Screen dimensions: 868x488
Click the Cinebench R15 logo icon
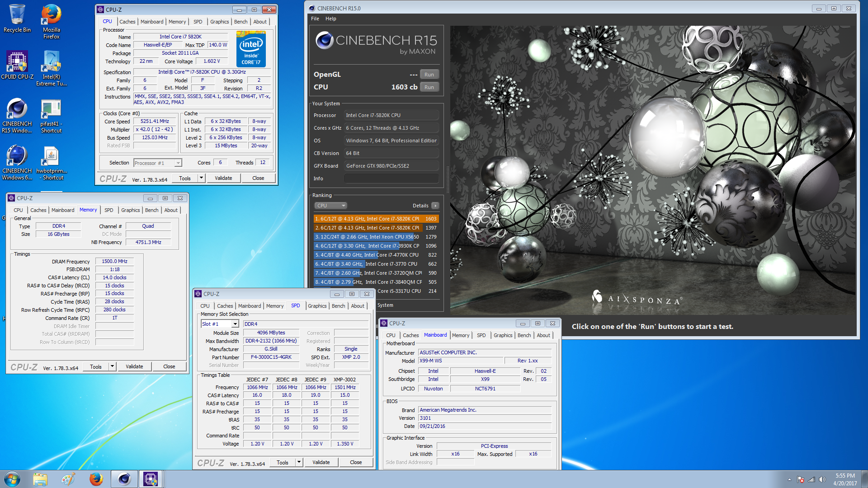click(x=325, y=40)
